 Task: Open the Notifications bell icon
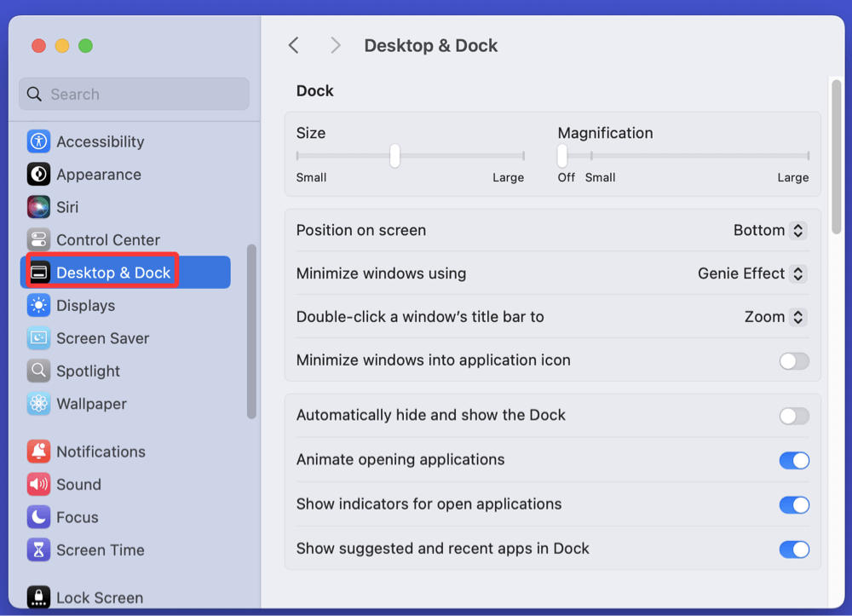[x=38, y=452]
